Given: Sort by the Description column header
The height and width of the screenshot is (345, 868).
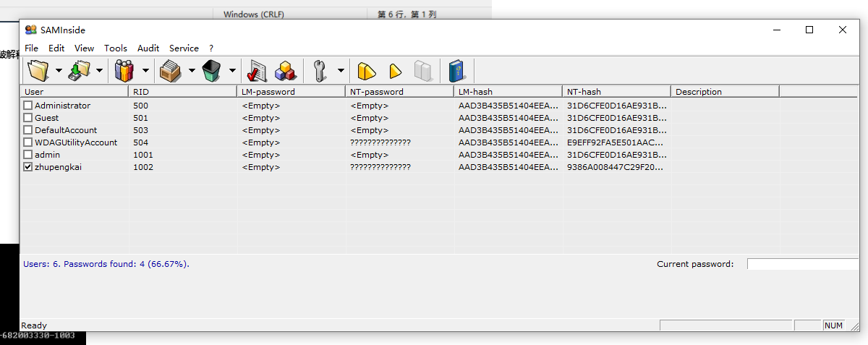Looking at the screenshot, I should [x=725, y=92].
